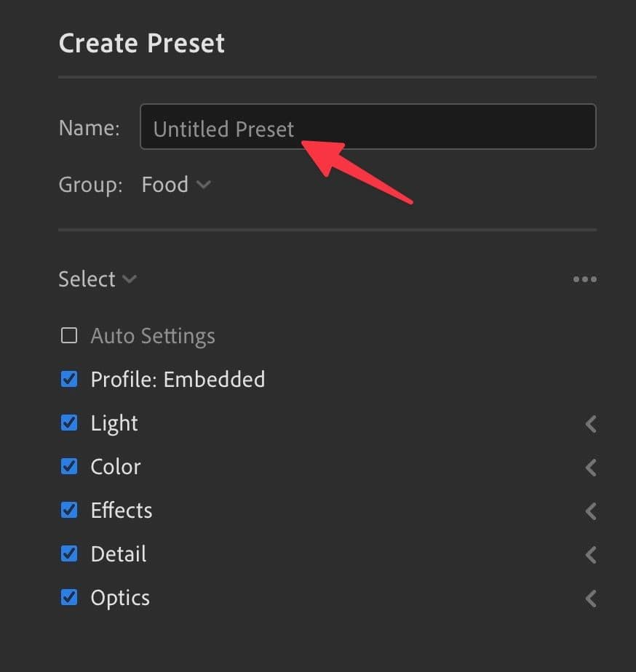
Task: Open the three-dot options menu
Action: [x=585, y=279]
